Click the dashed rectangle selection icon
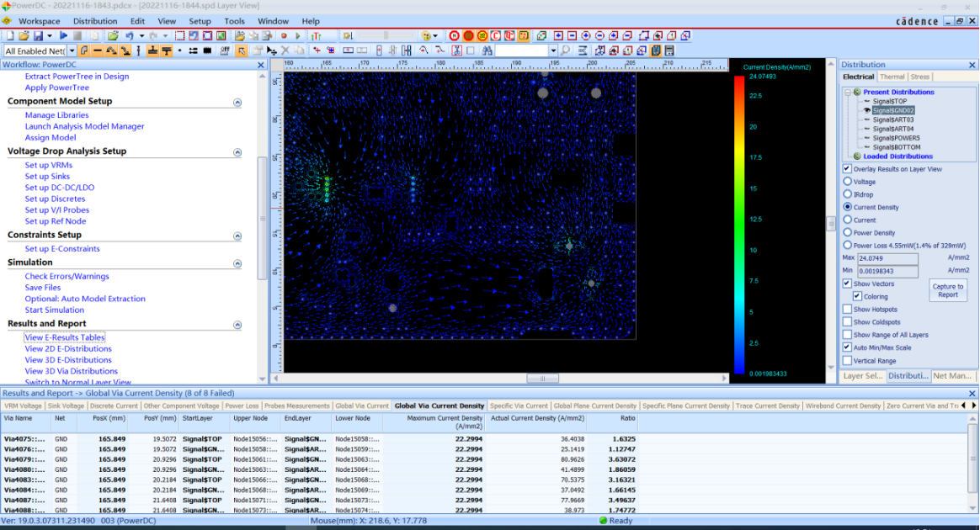The image size is (980, 530). point(179,35)
